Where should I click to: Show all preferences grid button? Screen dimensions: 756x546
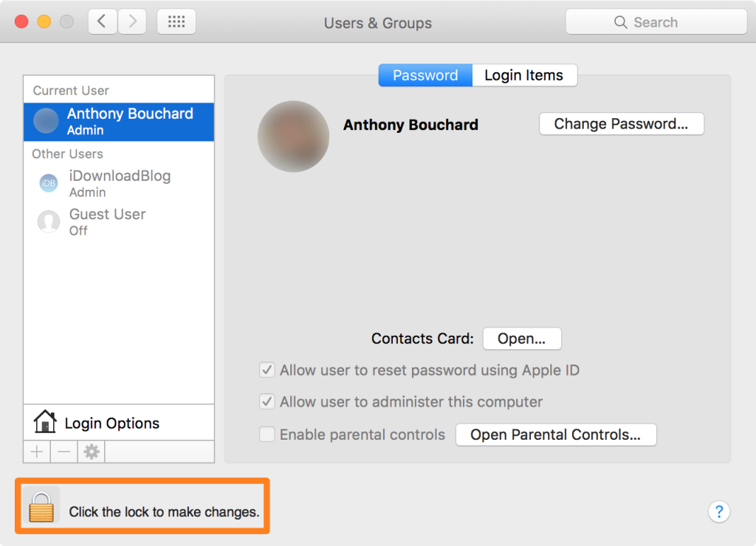pos(176,22)
